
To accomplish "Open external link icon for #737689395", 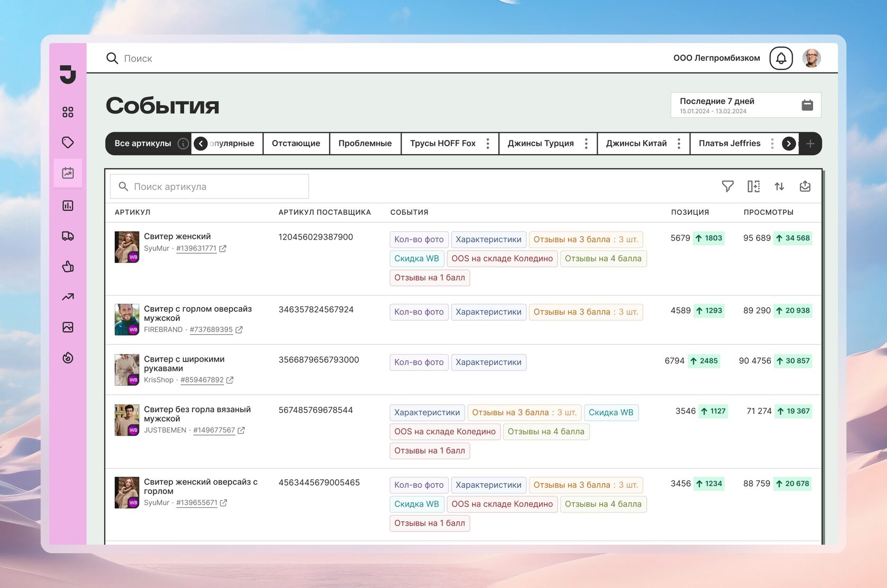I will [239, 330].
